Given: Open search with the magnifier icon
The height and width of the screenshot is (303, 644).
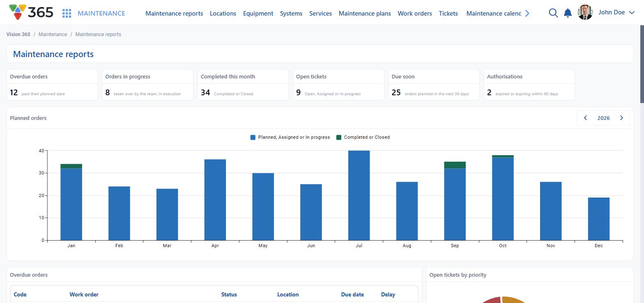Looking at the screenshot, I should click(x=553, y=13).
